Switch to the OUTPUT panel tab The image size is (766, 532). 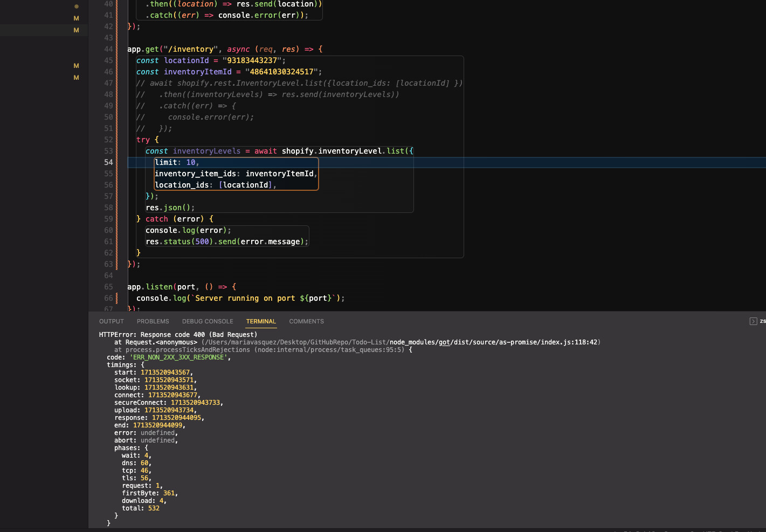(111, 321)
